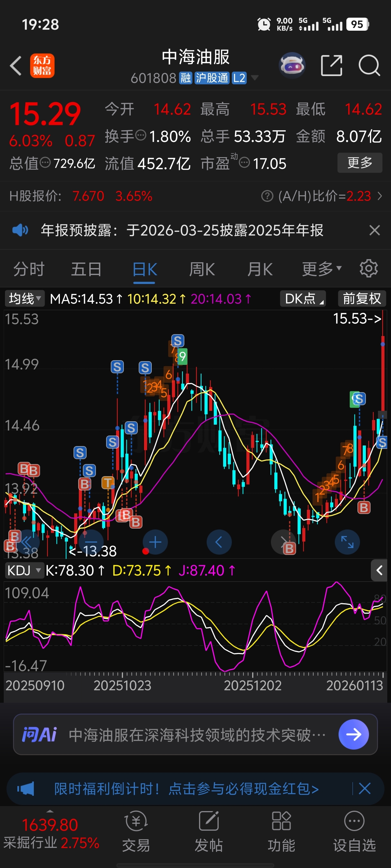Switch to the 月K tab
Viewport: 391px width, 868px height.
(260, 269)
